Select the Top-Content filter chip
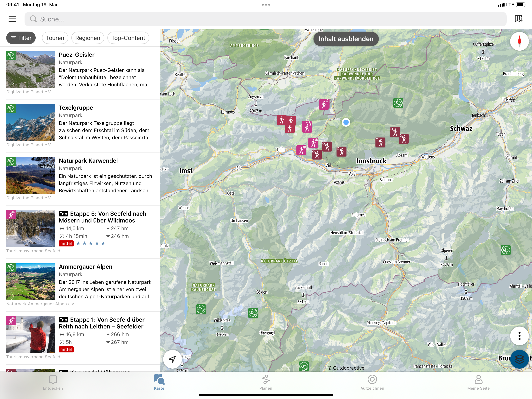 click(x=128, y=38)
